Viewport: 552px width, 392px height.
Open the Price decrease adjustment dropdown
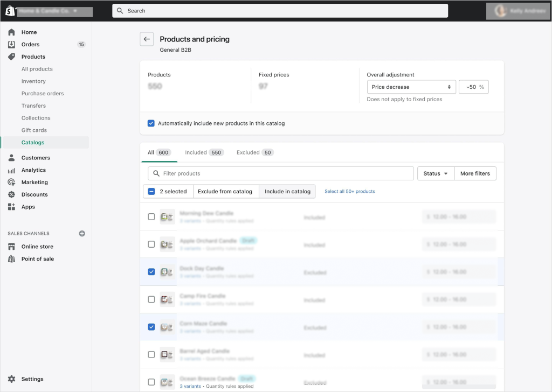pos(411,86)
